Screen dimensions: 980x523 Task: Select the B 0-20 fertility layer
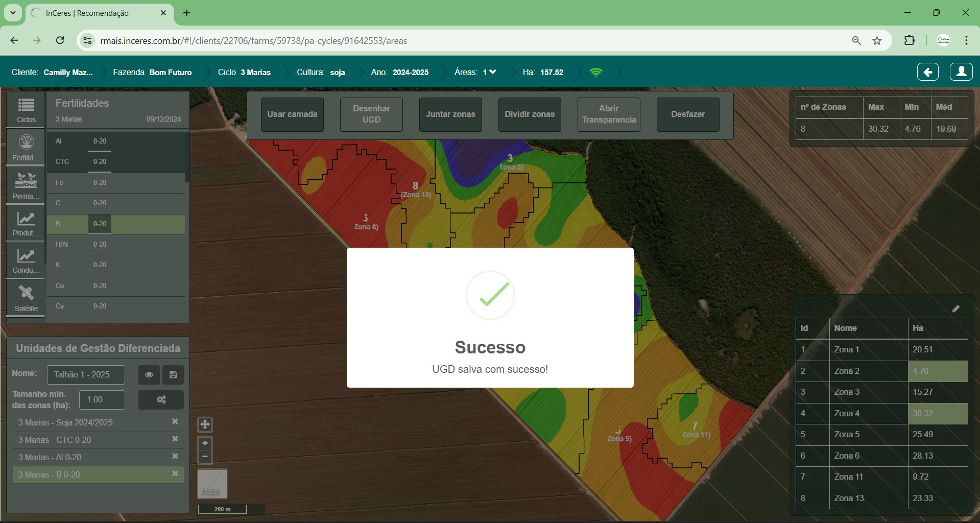click(x=116, y=224)
